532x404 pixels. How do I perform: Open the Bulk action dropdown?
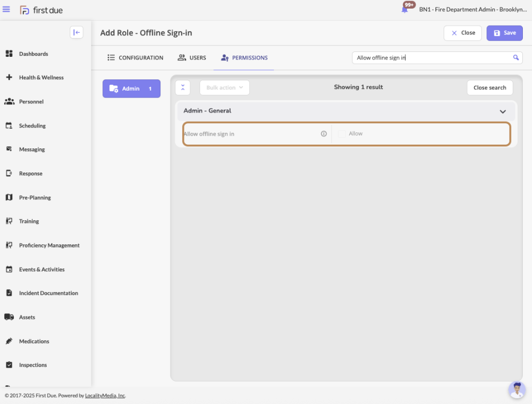pyautogui.click(x=224, y=88)
